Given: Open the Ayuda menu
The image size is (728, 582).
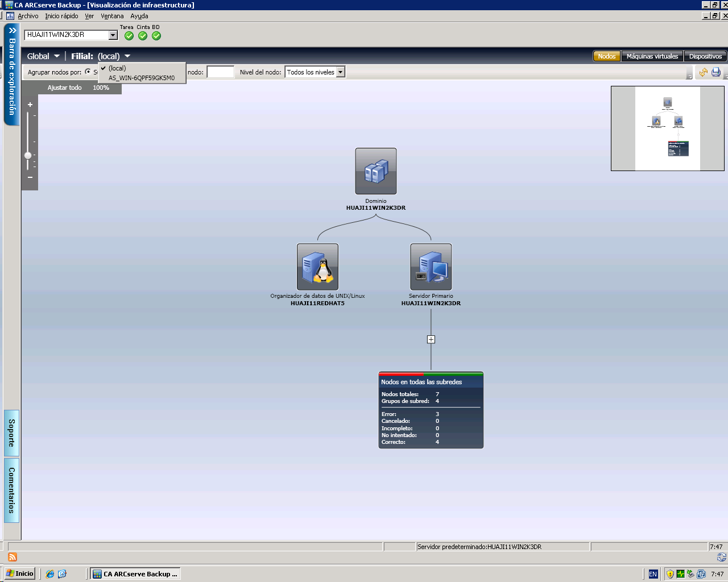Looking at the screenshot, I should (139, 16).
